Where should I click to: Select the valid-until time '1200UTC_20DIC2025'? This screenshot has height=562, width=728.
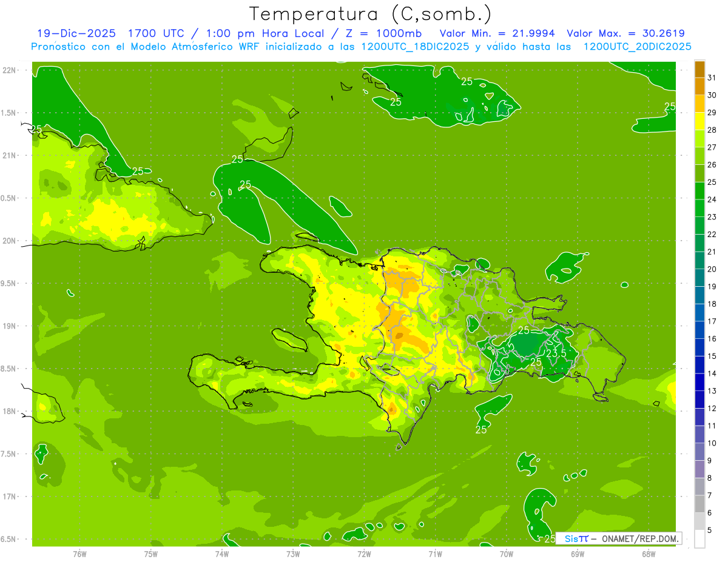(x=637, y=47)
